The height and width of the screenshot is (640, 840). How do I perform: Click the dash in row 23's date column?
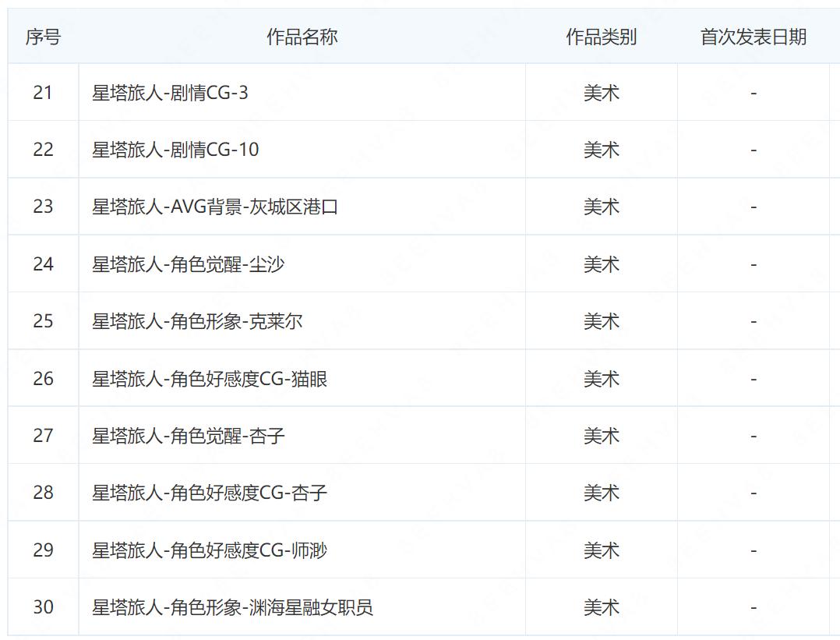[753, 207]
